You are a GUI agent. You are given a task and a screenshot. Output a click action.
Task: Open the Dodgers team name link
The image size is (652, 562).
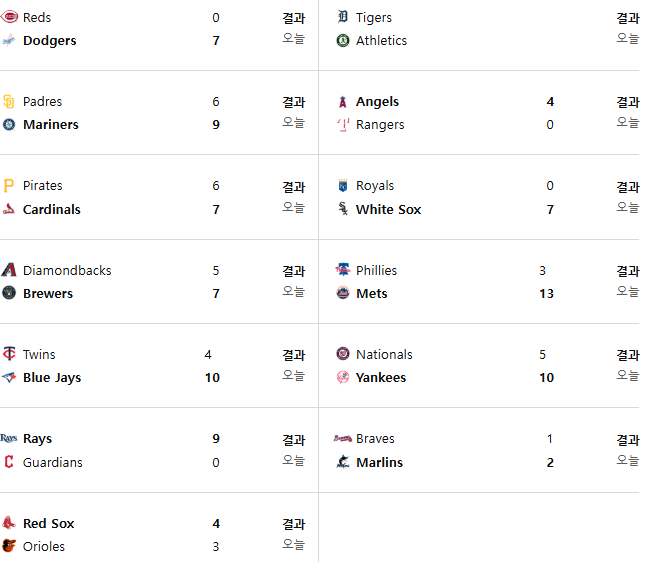pos(49,40)
